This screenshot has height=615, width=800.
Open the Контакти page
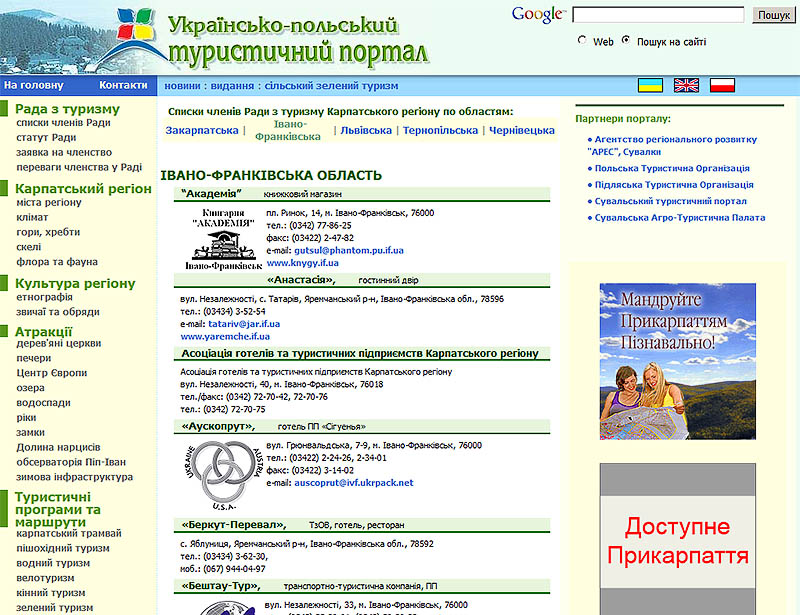[x=123, y=85]
